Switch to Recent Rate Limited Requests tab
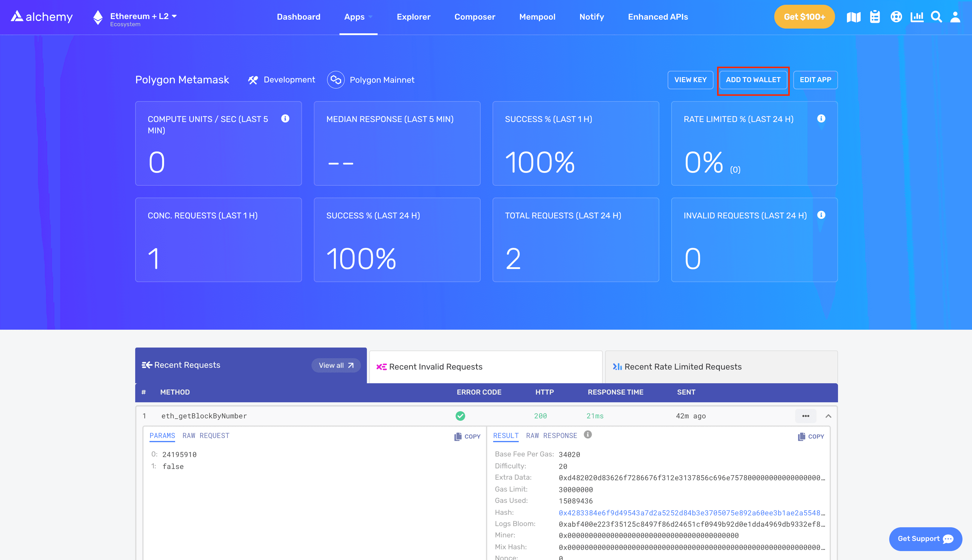This screenshot has height=560, width=972. (721, 367)
